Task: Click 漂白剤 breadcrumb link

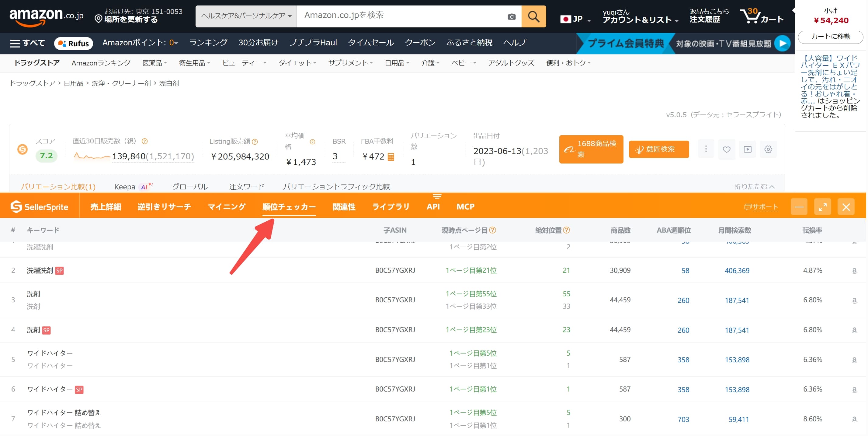Action: (169, 83)
